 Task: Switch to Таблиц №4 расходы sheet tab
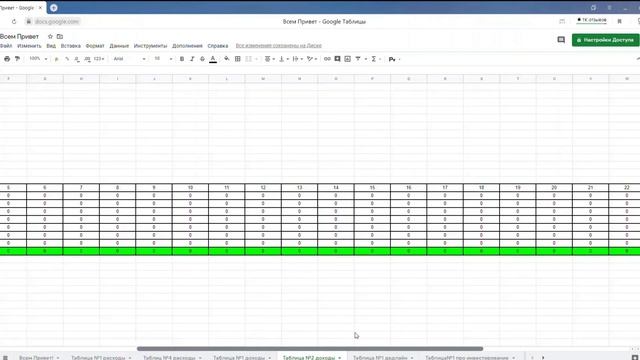pos(169,358)
